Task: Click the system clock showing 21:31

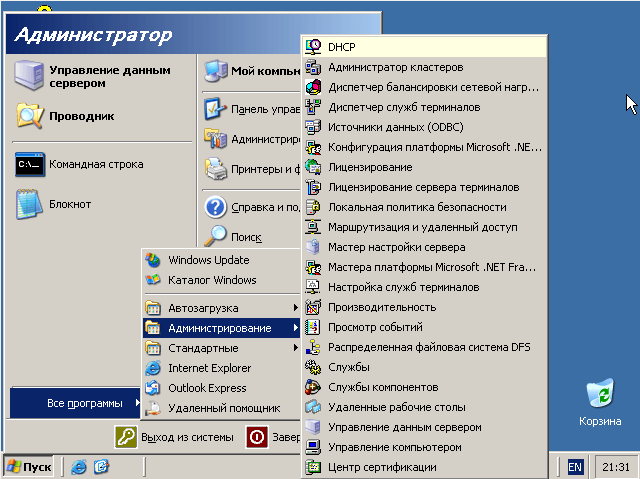Action: pyautogui.click(x=614, y=467)
